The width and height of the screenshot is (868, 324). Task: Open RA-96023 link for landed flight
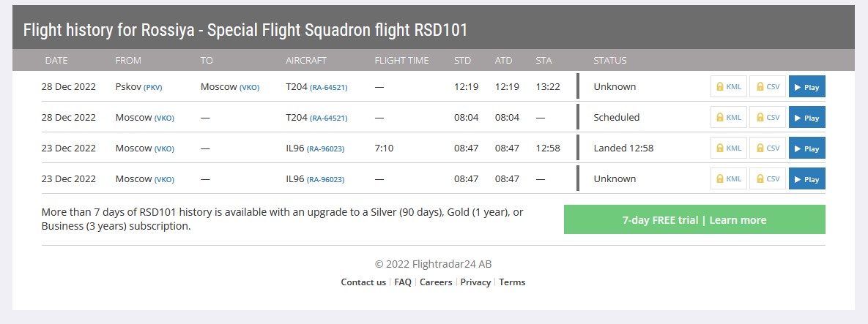(x=325, y=148)
